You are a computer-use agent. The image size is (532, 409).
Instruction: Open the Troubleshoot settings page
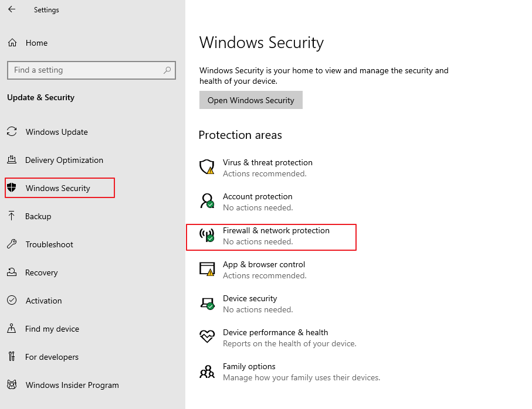point(49,244)
